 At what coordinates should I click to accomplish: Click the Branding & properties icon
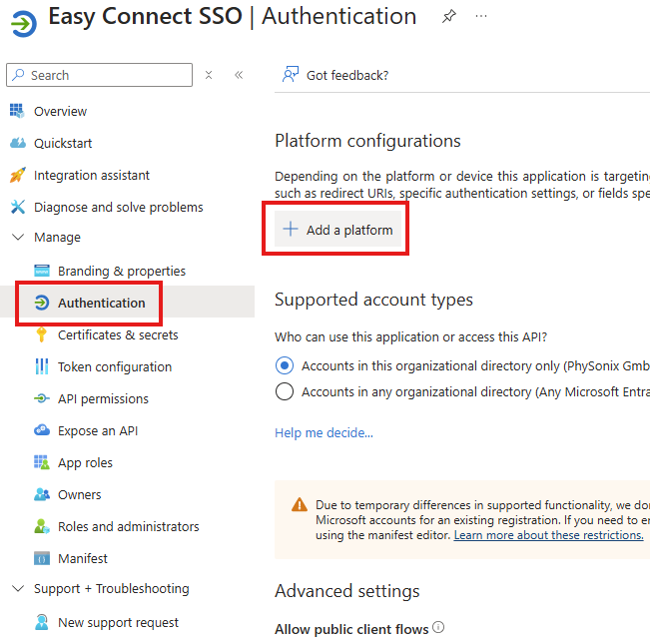point(42,271)
